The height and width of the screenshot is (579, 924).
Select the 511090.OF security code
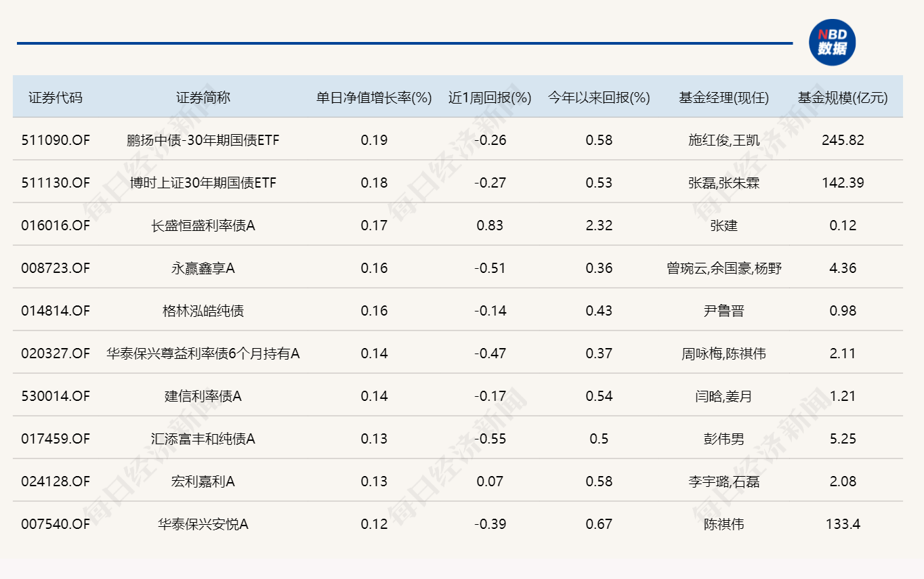(55, 140)
